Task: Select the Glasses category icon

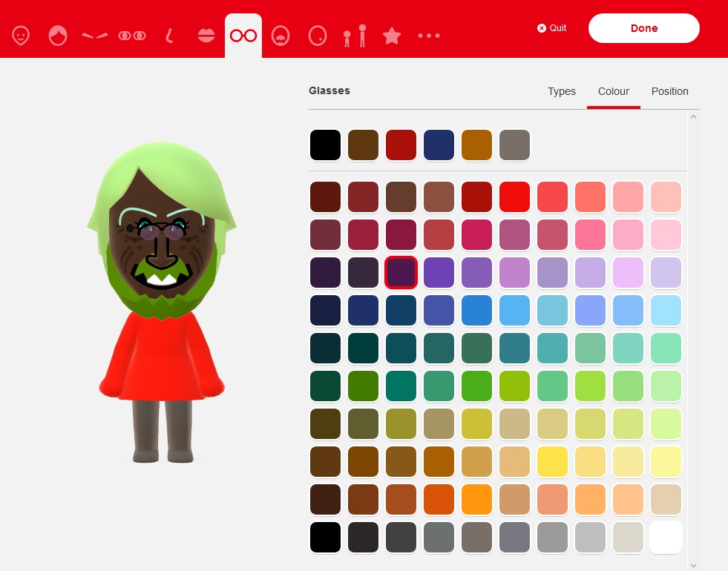Action: [243, 36]
